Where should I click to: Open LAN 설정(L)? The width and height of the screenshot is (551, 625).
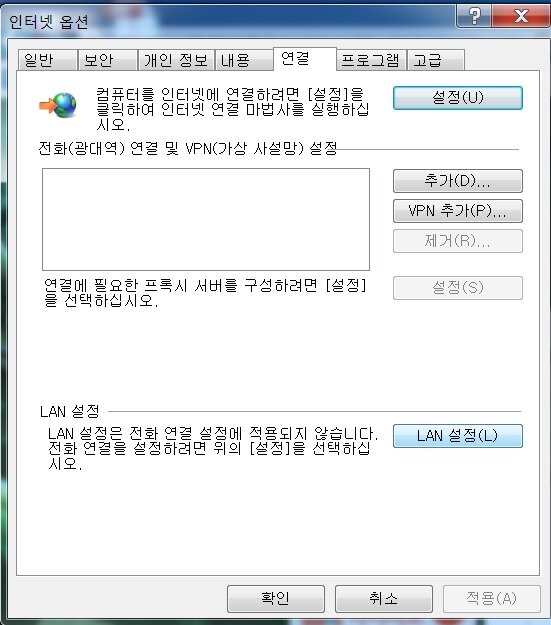(x=458, y=436)
